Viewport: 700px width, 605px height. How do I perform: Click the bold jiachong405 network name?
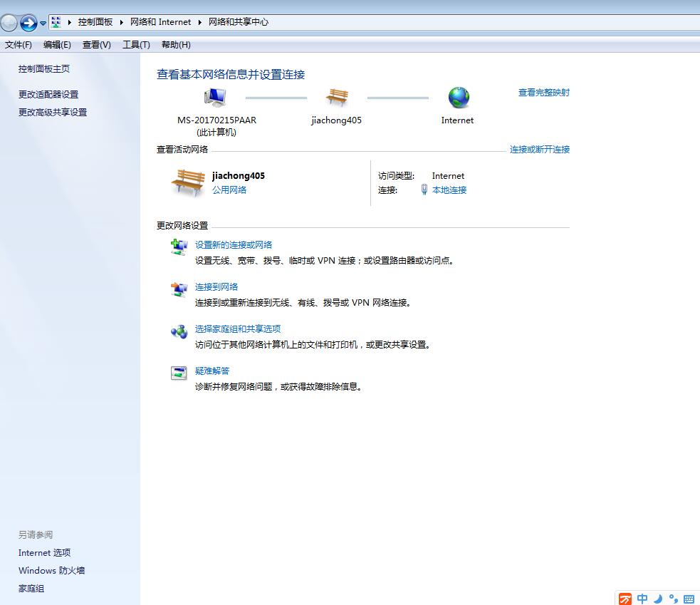click(239, 175)
